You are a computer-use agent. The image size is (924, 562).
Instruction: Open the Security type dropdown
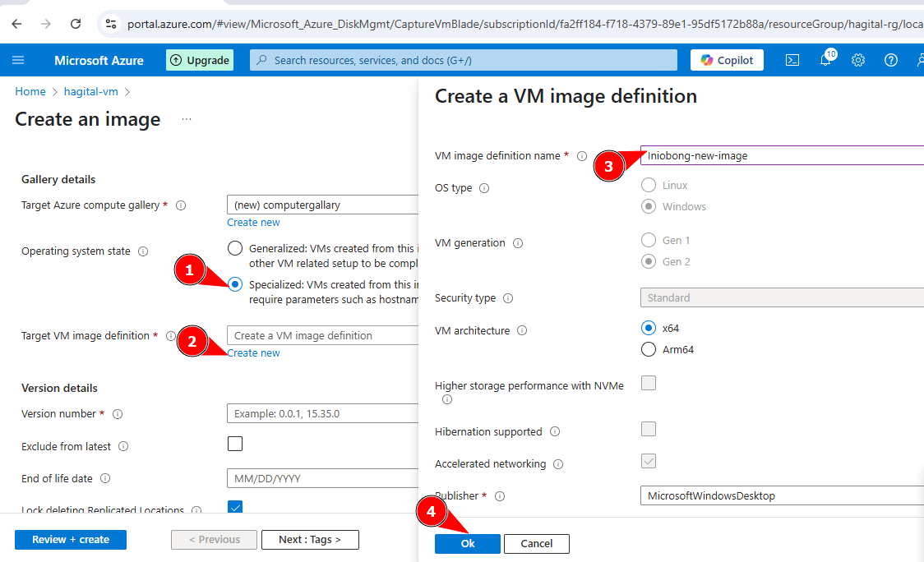click(782, 297)
